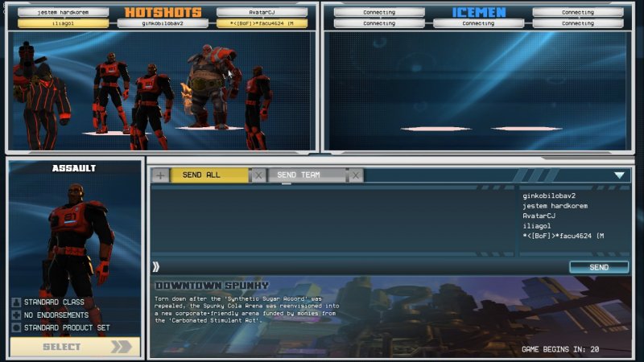Click the SELECT button for Assault class

pos(75,347)
